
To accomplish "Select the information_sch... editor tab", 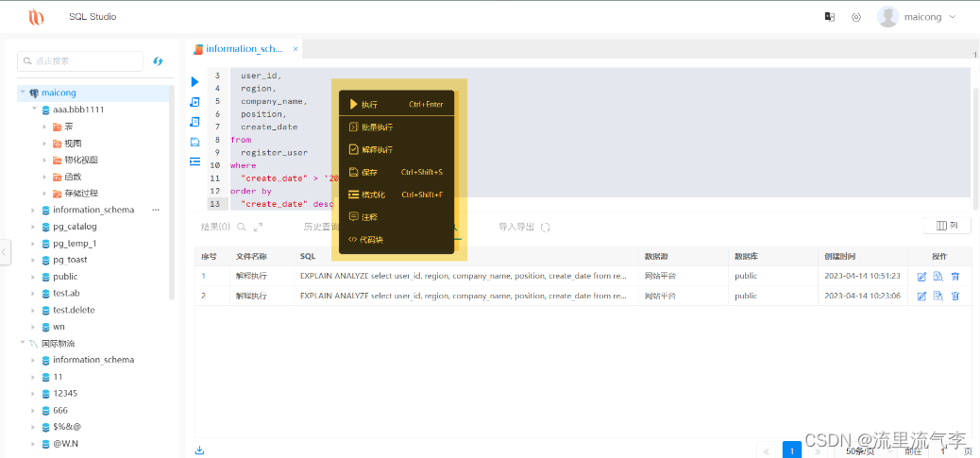I will click(244, 48).
